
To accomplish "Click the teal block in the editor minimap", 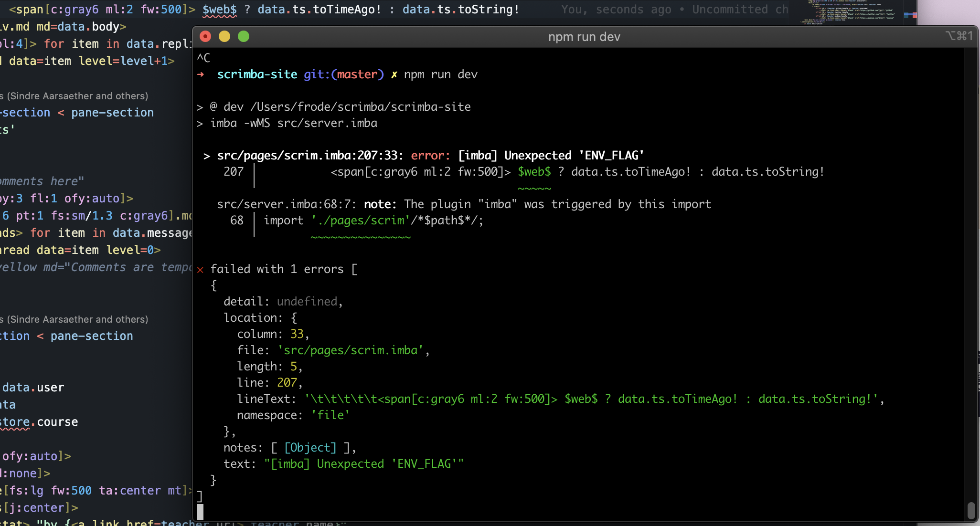I will [x=906, y=18].
